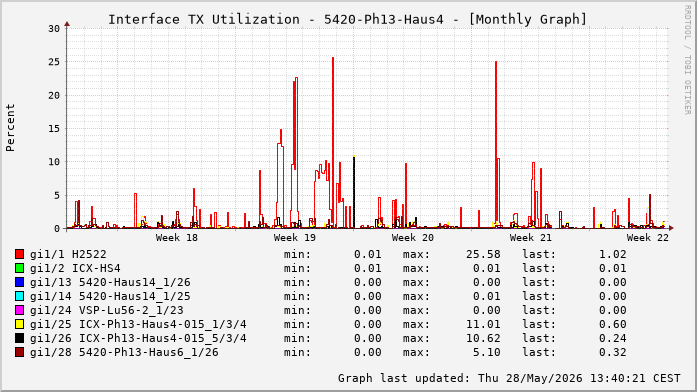Click the Graph last updated timestamp
This screenshot has width=697, height=392.
(509, 378)
